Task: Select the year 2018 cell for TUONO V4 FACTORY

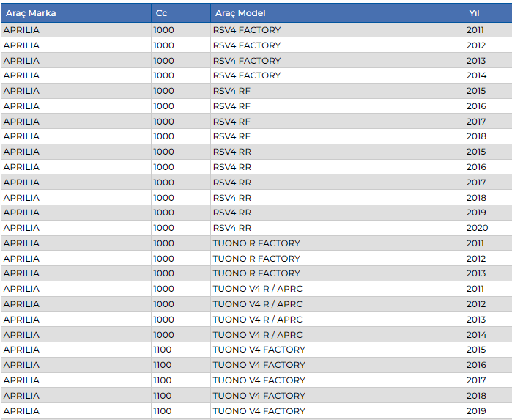Action: 475,396
